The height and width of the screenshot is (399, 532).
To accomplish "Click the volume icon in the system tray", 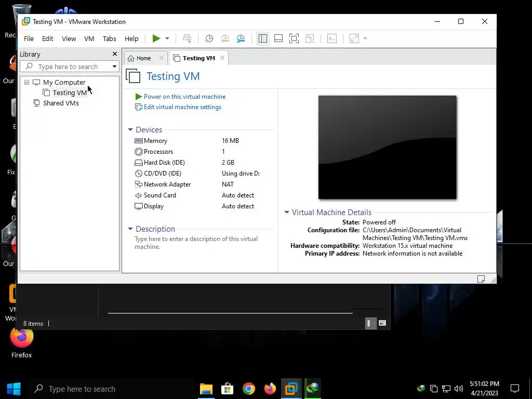I will [459, 389].
